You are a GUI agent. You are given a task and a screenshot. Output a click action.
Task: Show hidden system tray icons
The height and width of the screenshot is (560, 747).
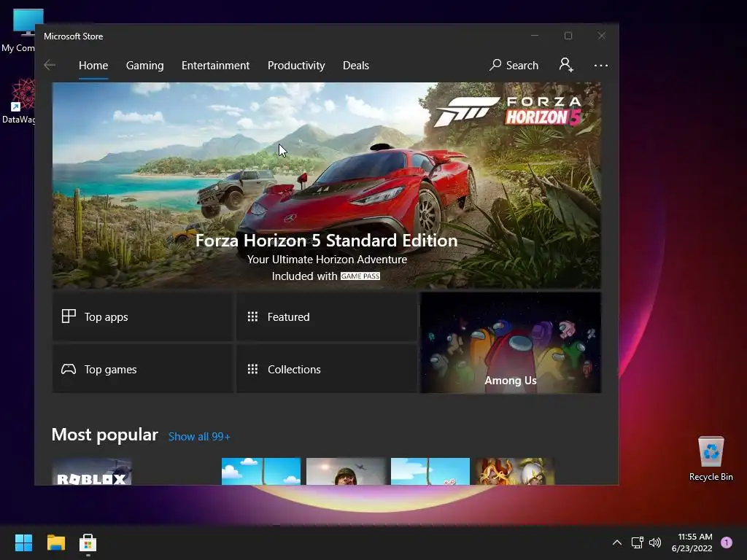(x=616, y=542)
